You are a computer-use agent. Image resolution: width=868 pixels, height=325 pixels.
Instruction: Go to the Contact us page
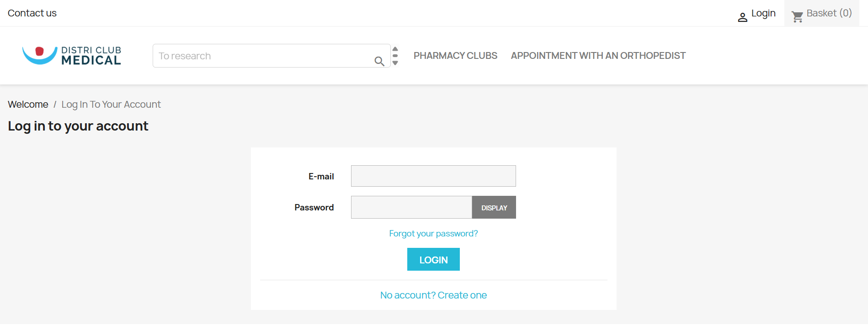(32, 13)
